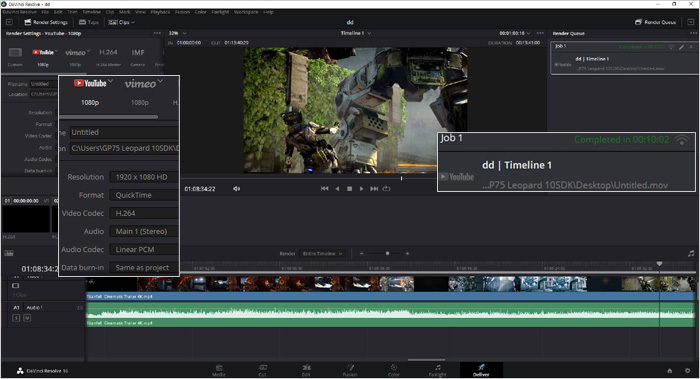The image size is (700, 379).
Task: Click the A1 track label
Action: (16, 308)
